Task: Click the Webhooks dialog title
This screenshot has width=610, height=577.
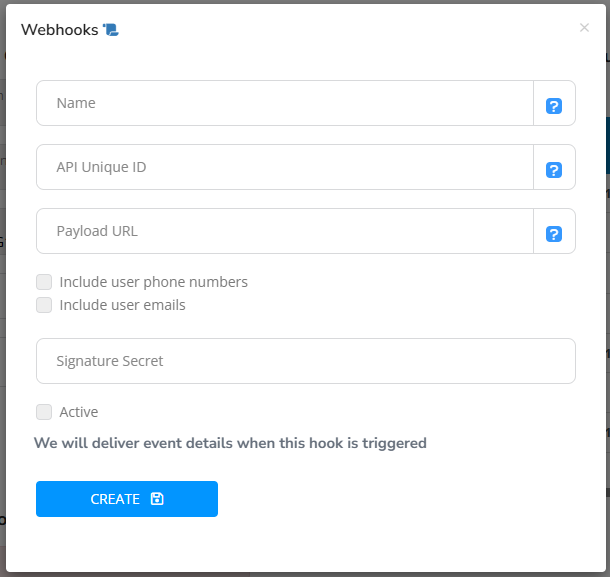Action: click(x=59, y=30)
